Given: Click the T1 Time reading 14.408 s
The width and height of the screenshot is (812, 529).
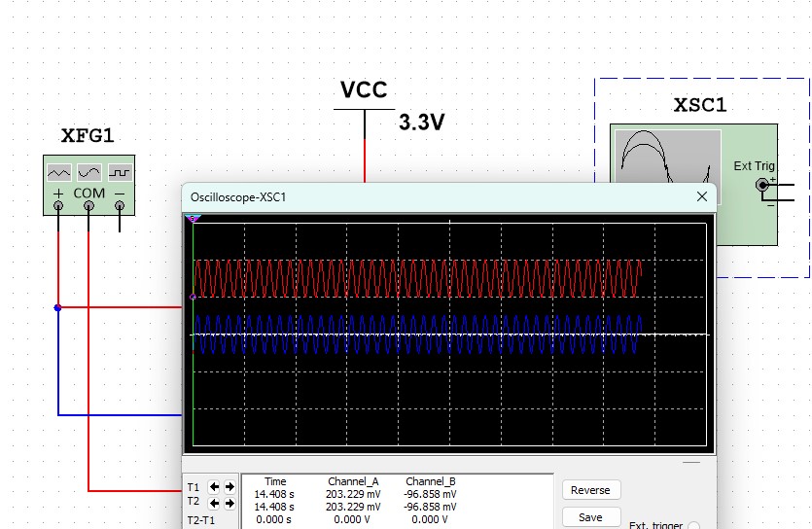Looking at the screenshot, I should (x=274, y=494).
